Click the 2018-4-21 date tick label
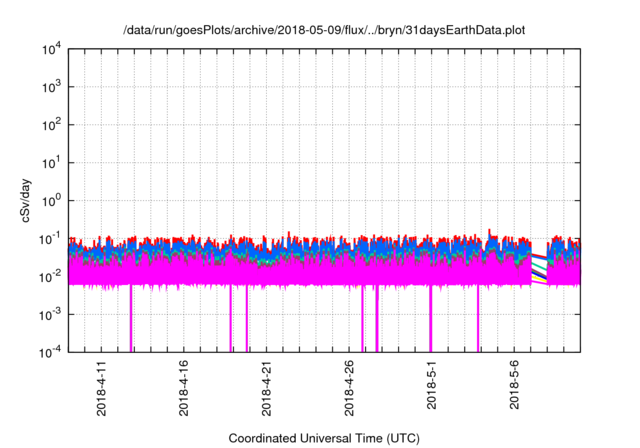The image size is (640, 448). click(266, 388)
